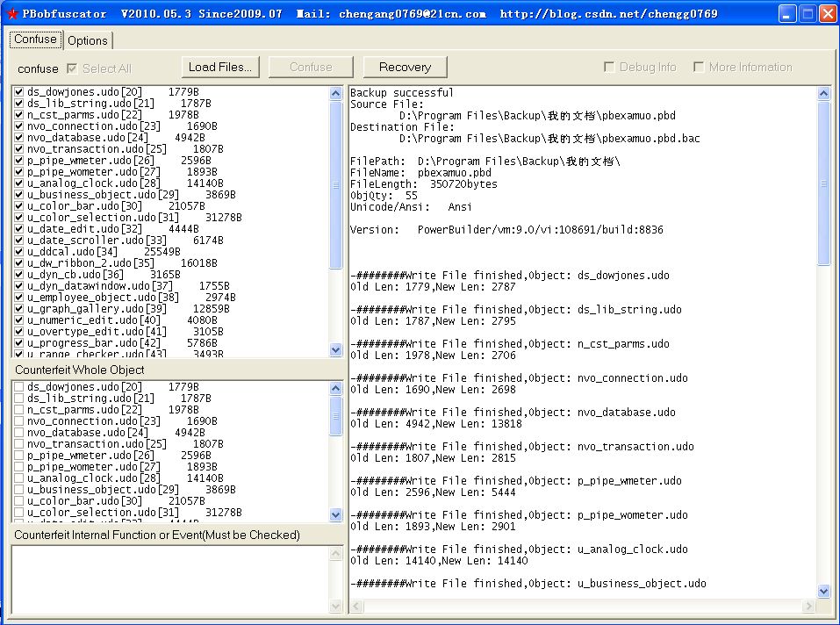
Task: Uncheck u_color_bar.udo in the confuse list
Action: (x=18, y=205)
